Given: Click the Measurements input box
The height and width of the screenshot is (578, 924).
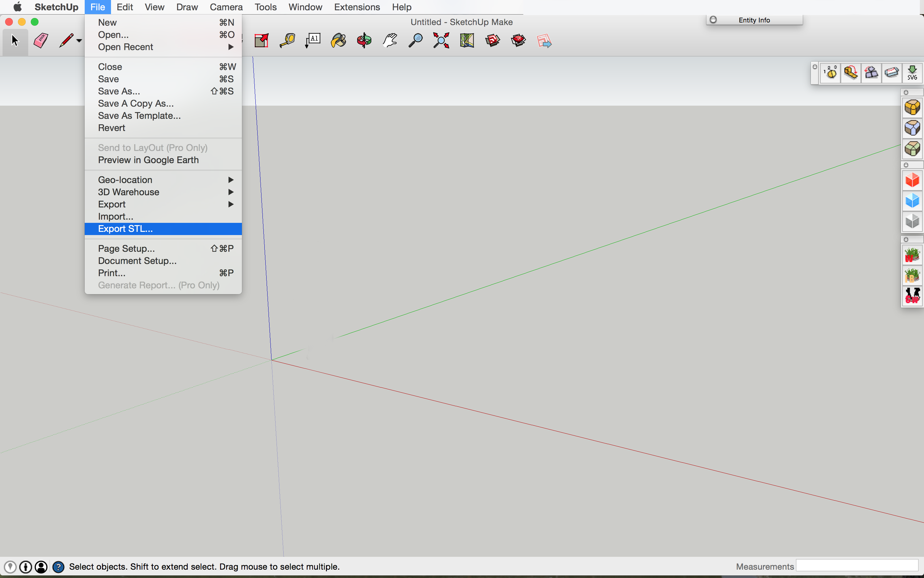Looking at the screenshot, I should pyautogui.click(x=857, y=566).
